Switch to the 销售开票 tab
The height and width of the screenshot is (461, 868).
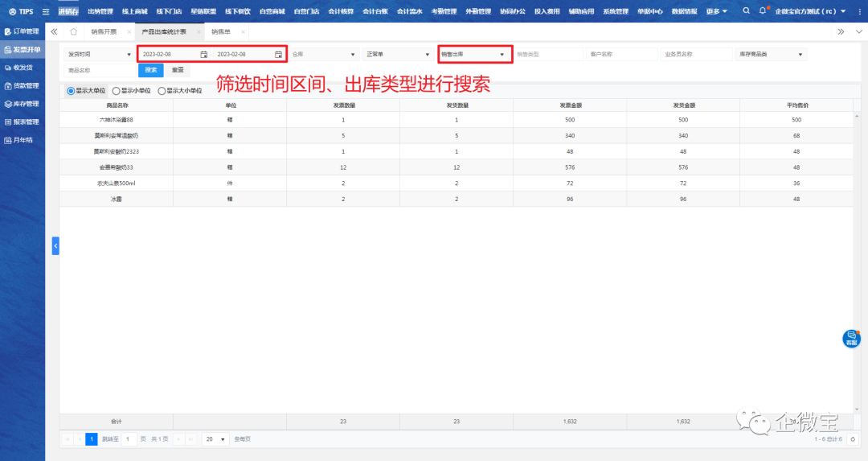(104, 31)
